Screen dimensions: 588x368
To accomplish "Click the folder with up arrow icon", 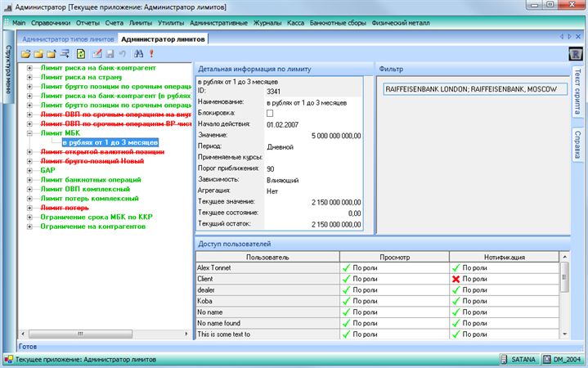I will [52, 54].
